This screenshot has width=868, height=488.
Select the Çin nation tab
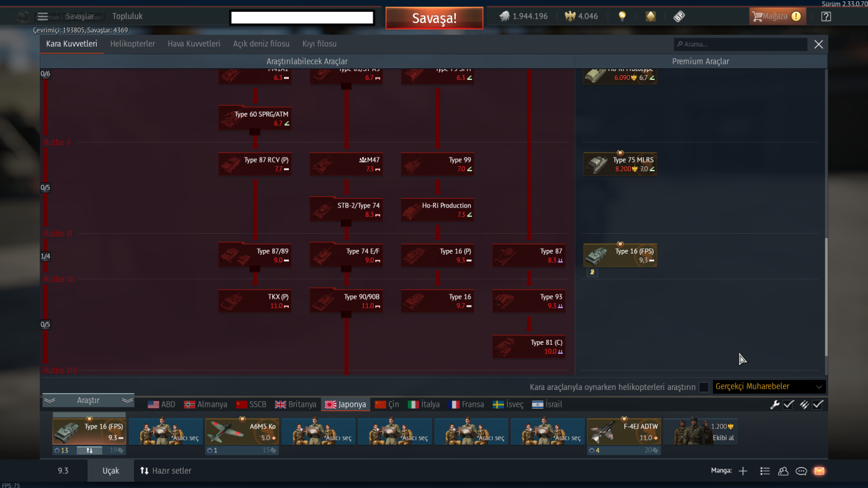pyautogui.click(x=387, y=404)
